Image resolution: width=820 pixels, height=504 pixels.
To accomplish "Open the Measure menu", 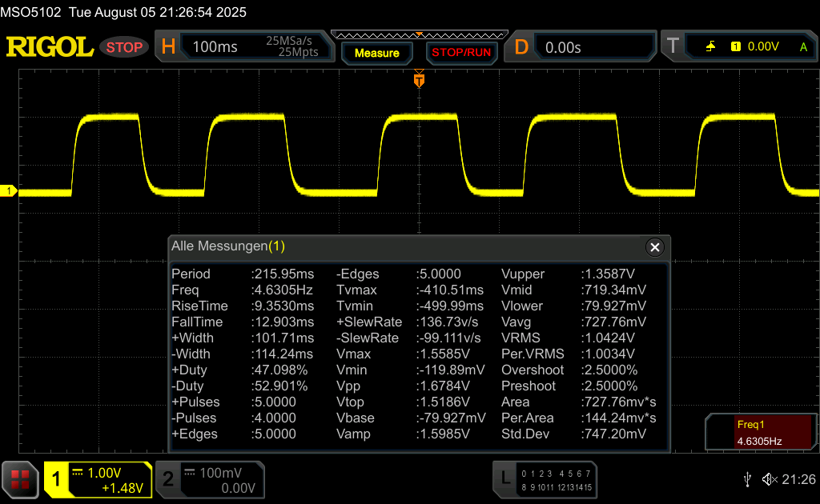I will point(376,53).
